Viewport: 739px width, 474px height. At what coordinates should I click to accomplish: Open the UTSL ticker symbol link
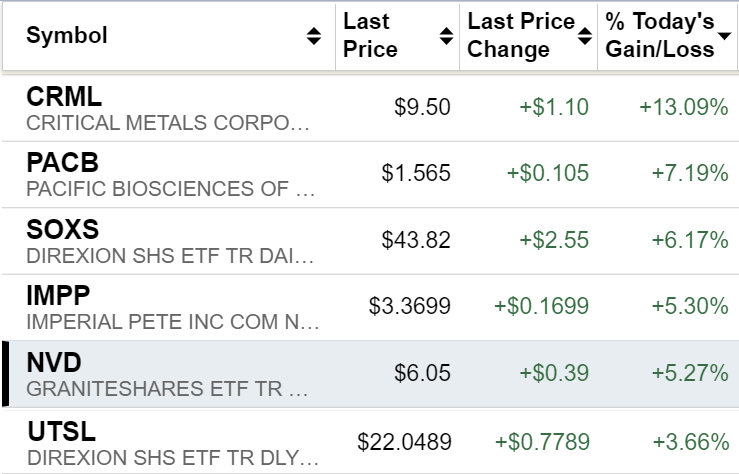[x=59, y=429]
